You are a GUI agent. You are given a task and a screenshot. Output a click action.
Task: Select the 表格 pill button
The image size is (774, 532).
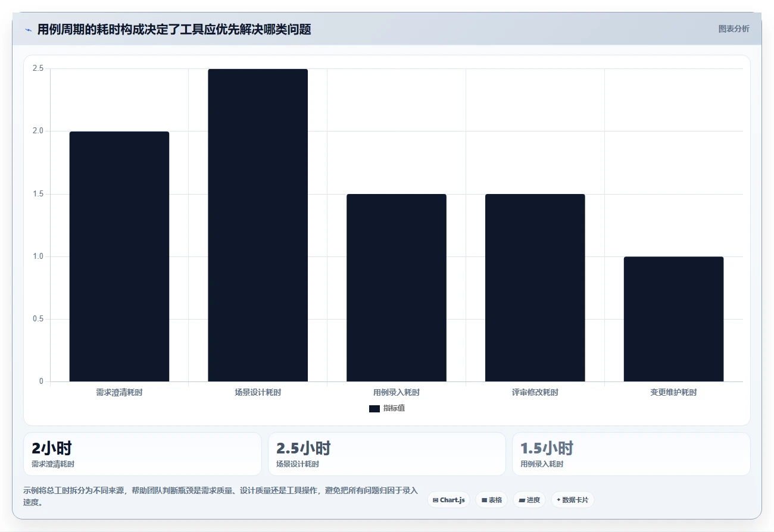pos(491,500)
